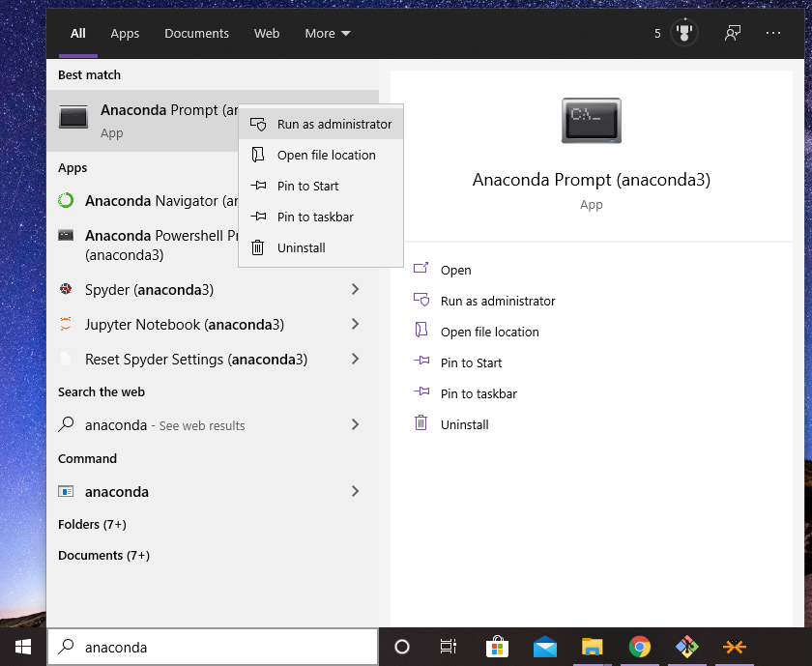The height and width of the screenshot is (666, 812).
Task: Expand the anaconda web results chevron
Action: click(356, 424)
